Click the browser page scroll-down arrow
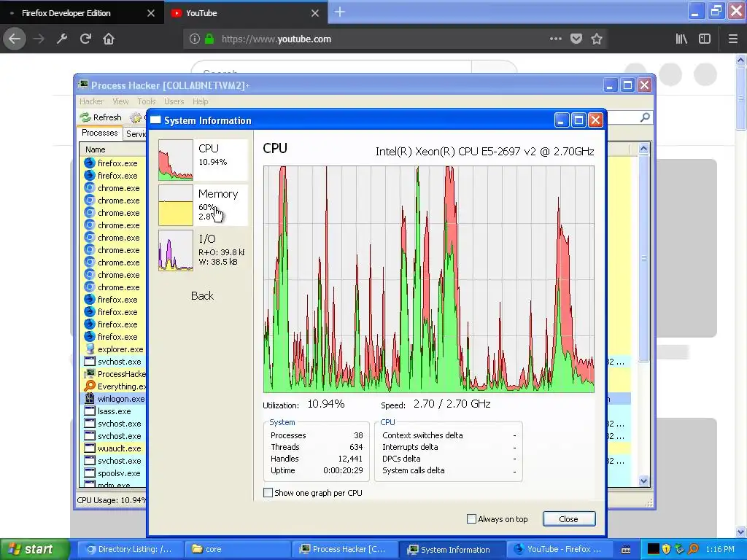This screenshot has width=747, height=560. click(741, 532)
